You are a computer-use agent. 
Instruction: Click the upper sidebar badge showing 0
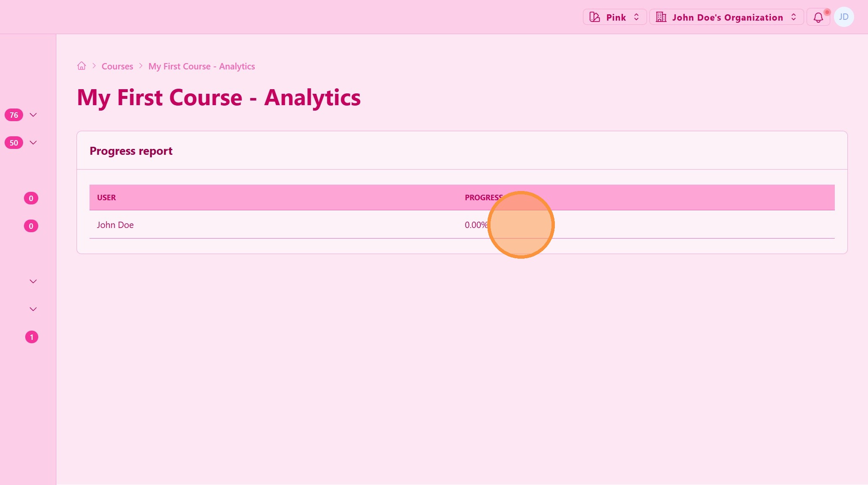(31, 198)
